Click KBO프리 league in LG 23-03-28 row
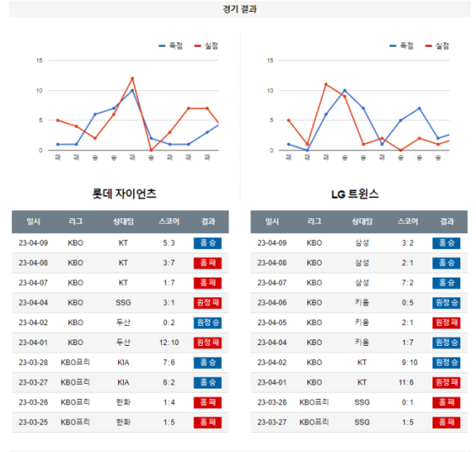Screen dimensions: 476x452 click(x=314, y=403)
